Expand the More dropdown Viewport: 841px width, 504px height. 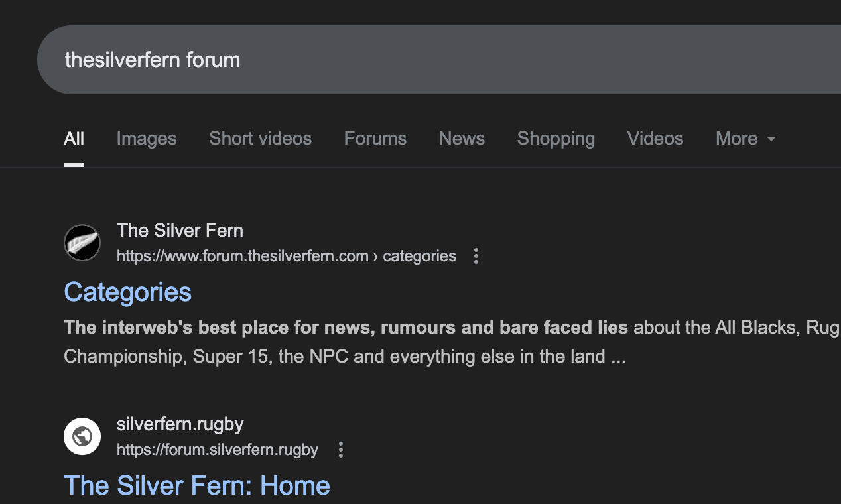pyautogui.click(x=745, y=139)
